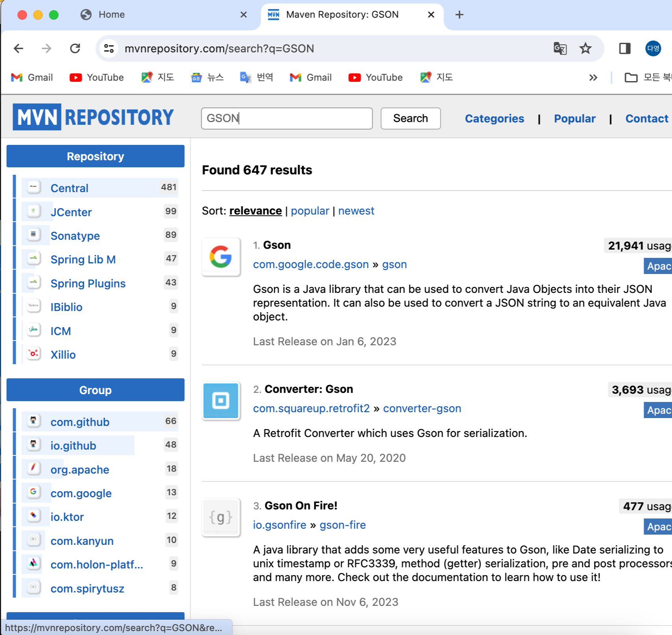Open the first Gmail bookmark
This screenshot has width=672, height=635.
click(x=32, y=78)
